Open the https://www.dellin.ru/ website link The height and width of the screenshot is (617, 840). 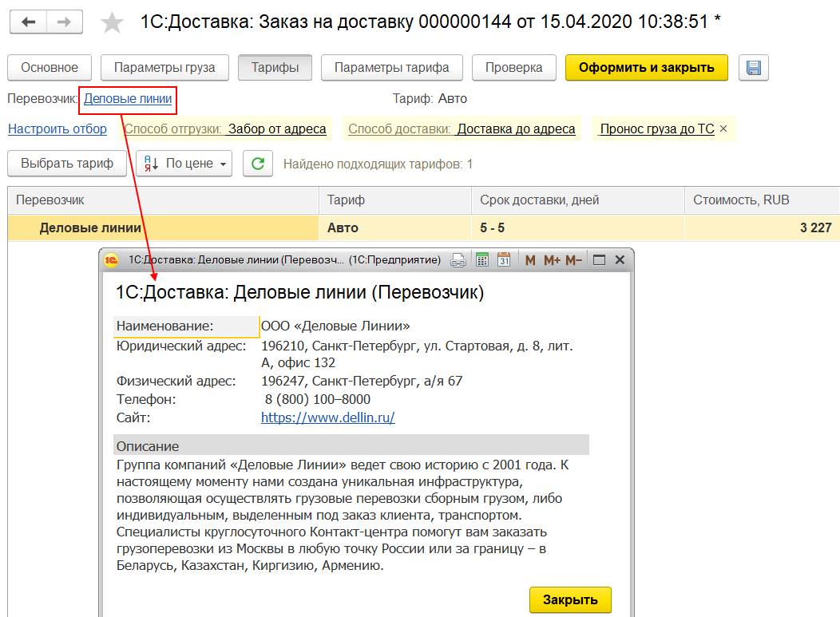pyautogui.click(x=328, y=417)
